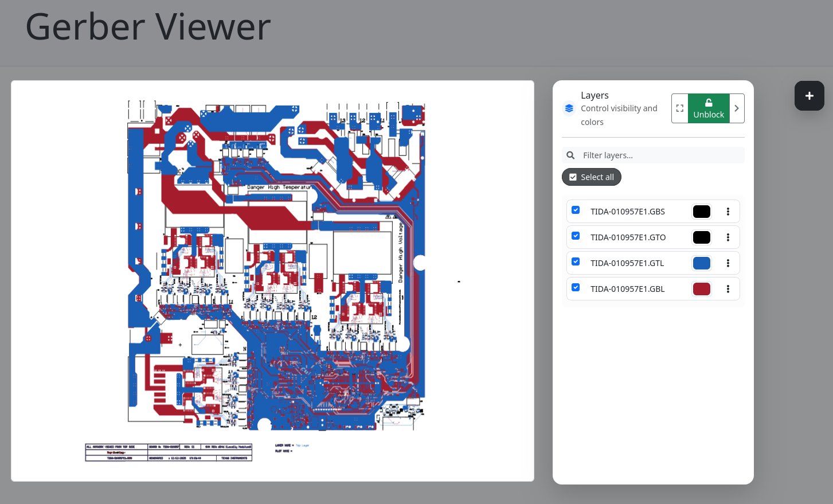Viewport: 833px width, 504px height.
Task: Open the GBS layer three-dot menu
Action: point(728,212)
